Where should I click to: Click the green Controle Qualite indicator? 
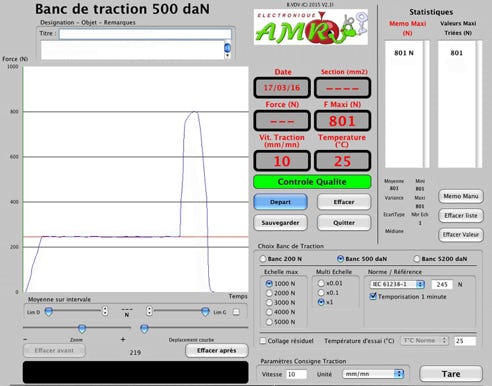pyautogui.click(x=312, y=182)
